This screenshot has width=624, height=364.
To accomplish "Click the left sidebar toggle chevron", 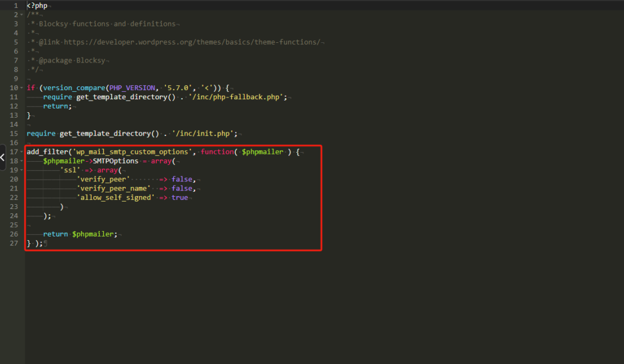I will pos(2,157).
